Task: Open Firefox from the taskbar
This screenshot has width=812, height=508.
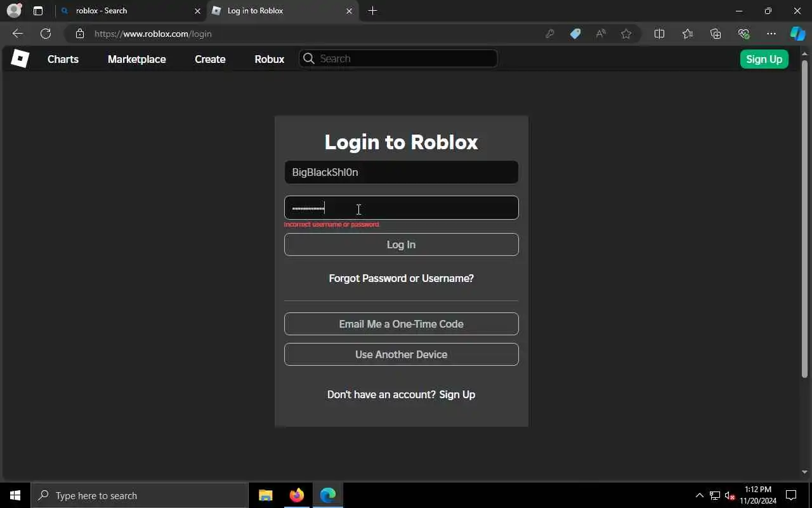Action: tap(297, 495)
